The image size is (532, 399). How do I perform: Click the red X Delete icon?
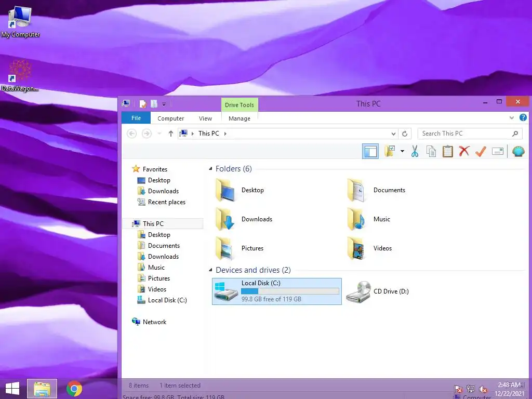(464, 151)
